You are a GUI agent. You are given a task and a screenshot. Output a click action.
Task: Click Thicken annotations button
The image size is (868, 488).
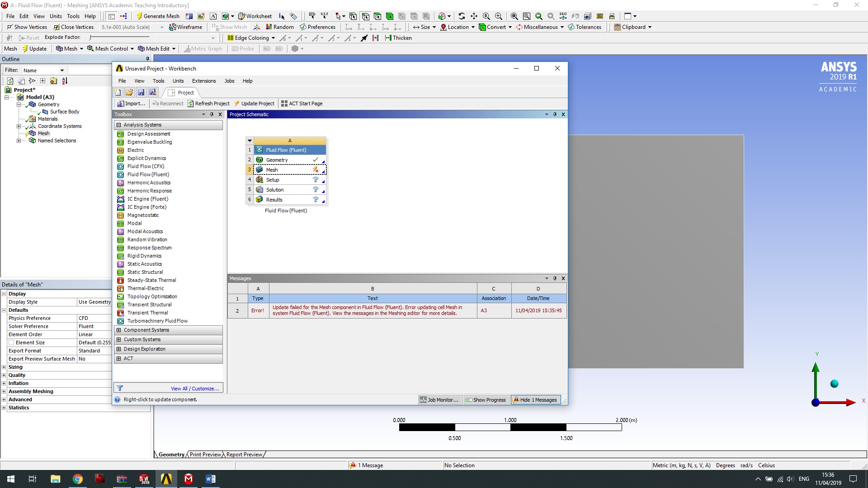point(398,38)
